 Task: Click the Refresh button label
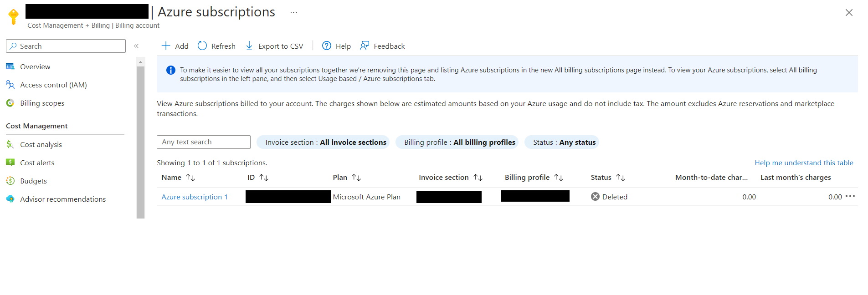(x=223, y=46)
